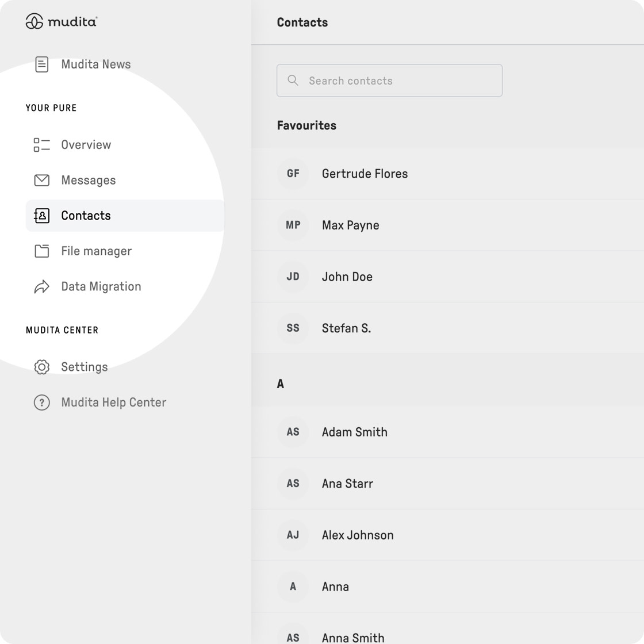Image resolution: width=644 pixels, height=644 pixels.
Task: Open the Help Center question mark icon
Action: (x=41, y=402)
